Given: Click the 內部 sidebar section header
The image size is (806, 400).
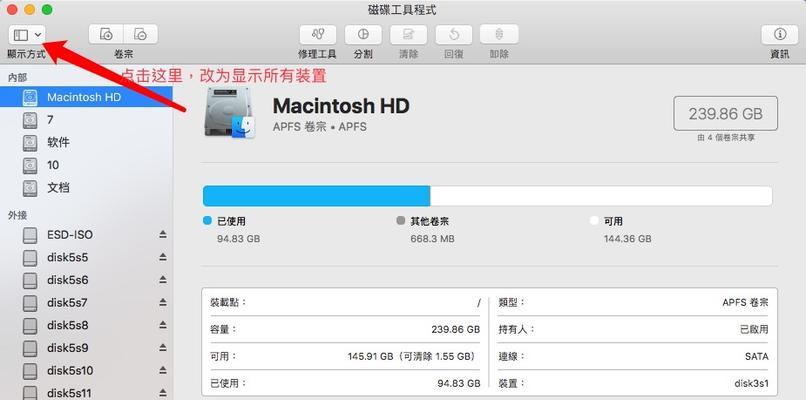Looking at the screenshot, I should (17, 78).
